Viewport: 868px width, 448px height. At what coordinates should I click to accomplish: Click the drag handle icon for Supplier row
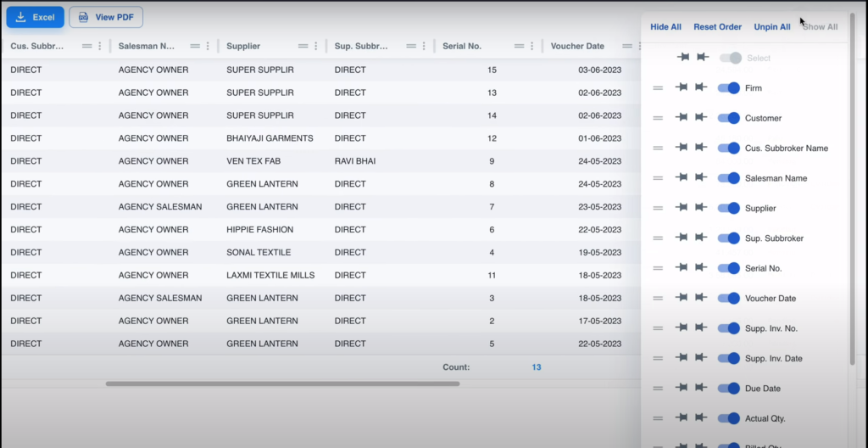pyautogui.click(x=658, y=208)
